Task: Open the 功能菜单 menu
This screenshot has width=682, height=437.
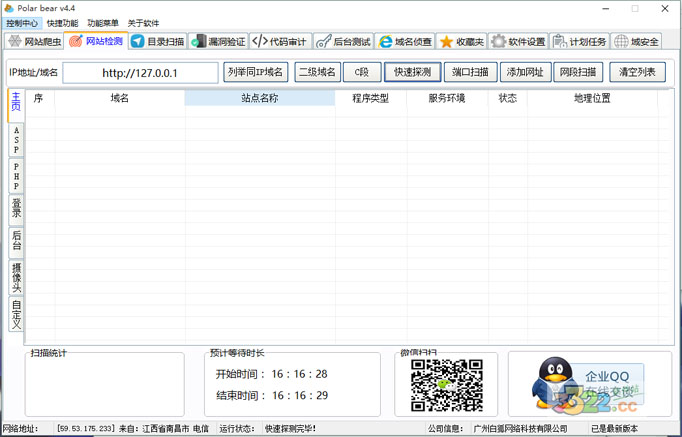Action: [x=103, y=23]
